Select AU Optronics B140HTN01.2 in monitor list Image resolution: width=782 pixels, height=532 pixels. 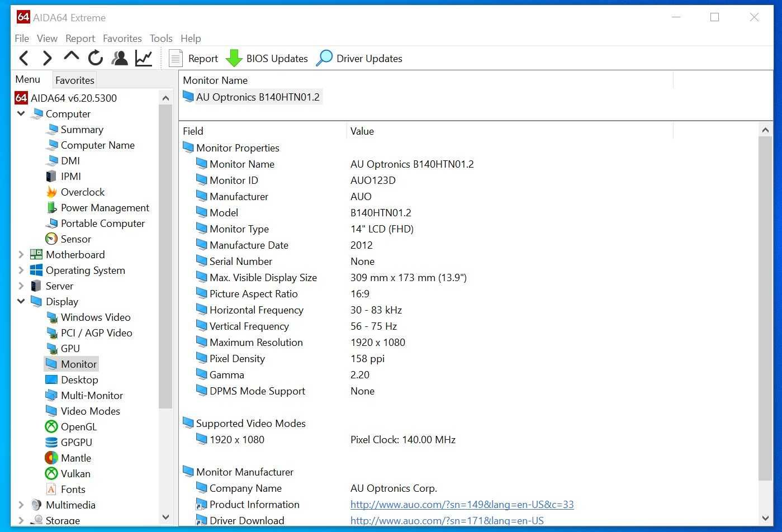click(258, 97)
